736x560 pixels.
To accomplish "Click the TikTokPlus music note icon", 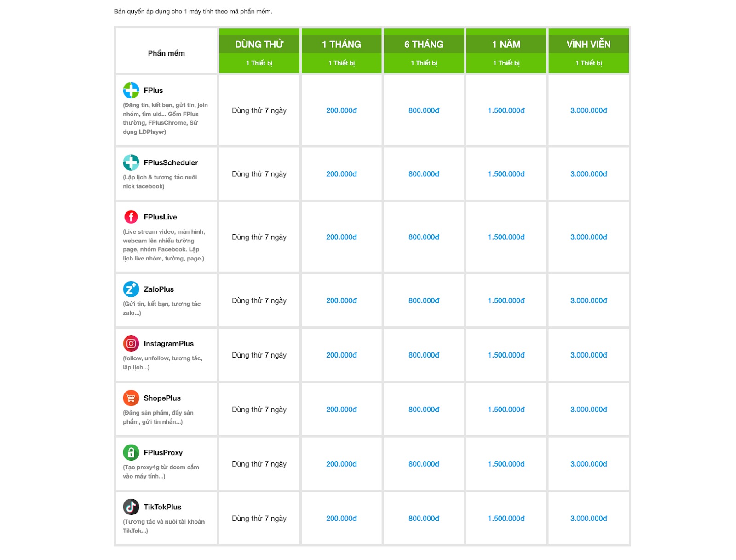I will pos(131,507).
